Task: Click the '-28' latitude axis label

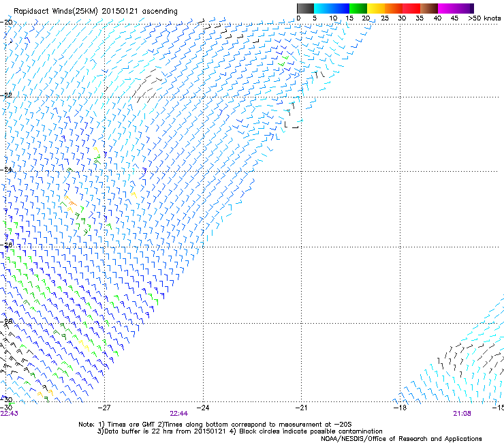Action: click(6, 321)
